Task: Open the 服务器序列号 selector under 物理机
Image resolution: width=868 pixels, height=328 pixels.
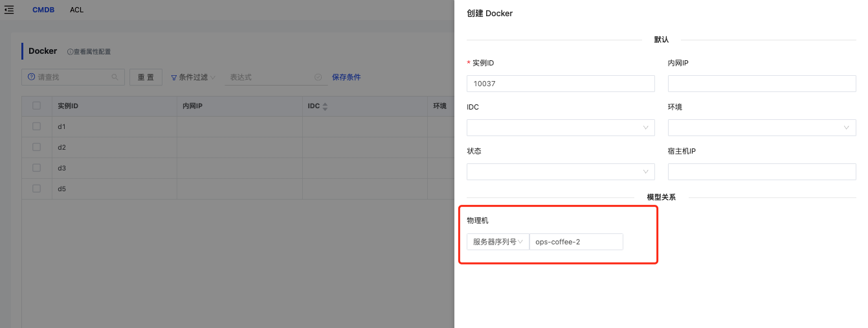Action: 497,242
